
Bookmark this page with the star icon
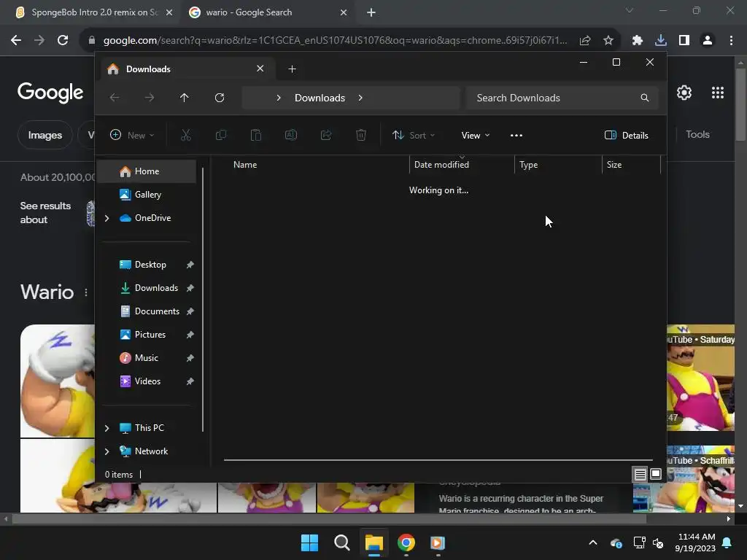(608, 40)
